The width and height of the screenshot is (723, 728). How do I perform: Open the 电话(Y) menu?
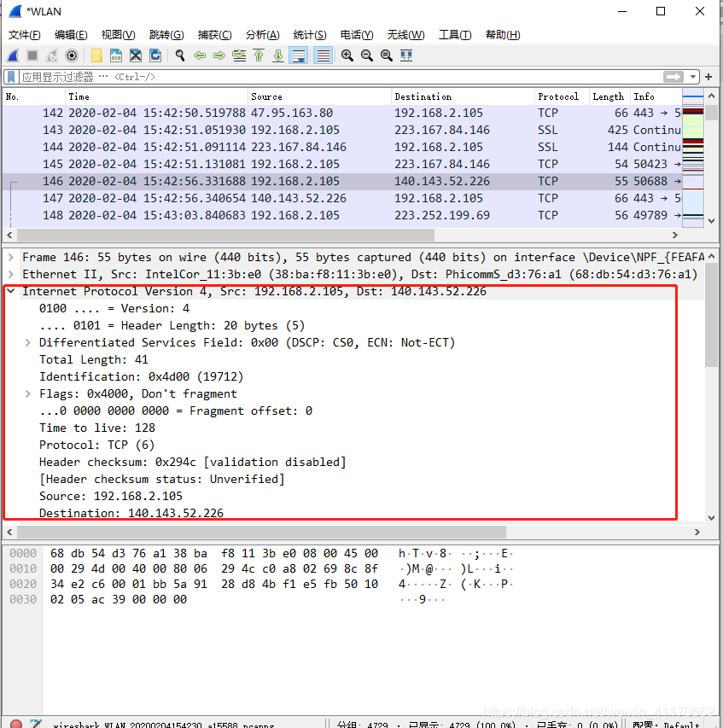pyautogui.click(x=357, y=35)
